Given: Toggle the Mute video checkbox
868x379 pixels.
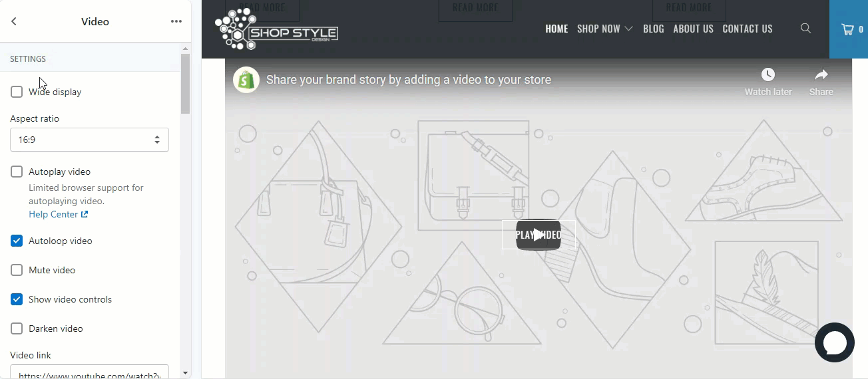Looking at the screenshot, I should click(x=17, y=270).
